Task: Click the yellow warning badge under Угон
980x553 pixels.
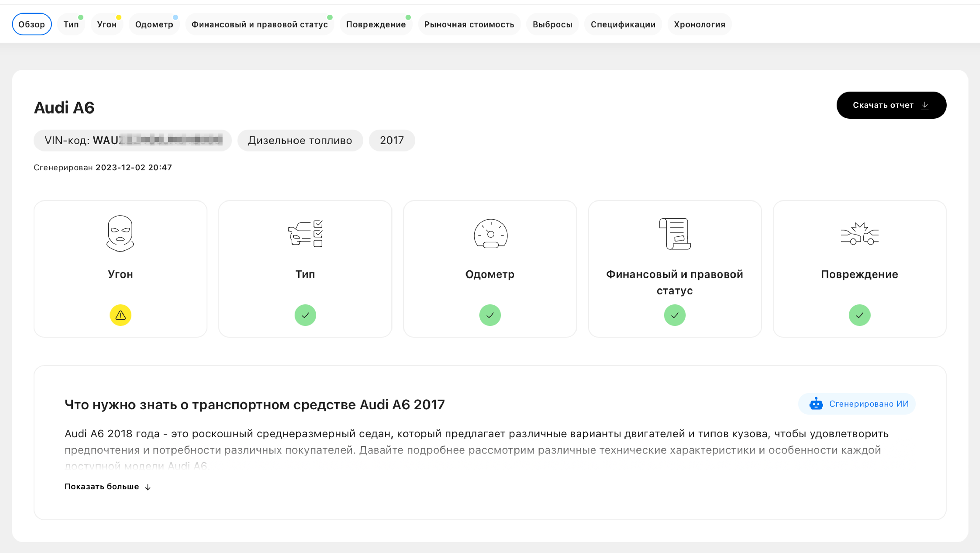Action: [x=120, y=315]
